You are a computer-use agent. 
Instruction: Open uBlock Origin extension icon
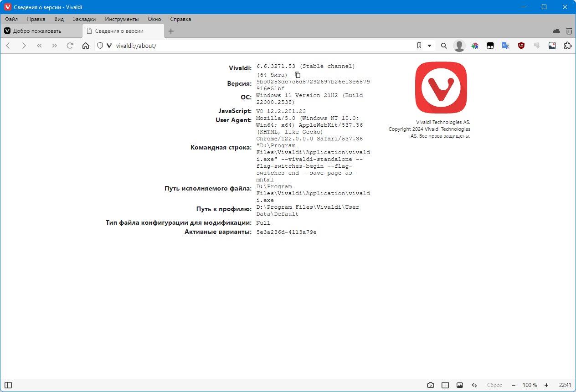(521, 46)
